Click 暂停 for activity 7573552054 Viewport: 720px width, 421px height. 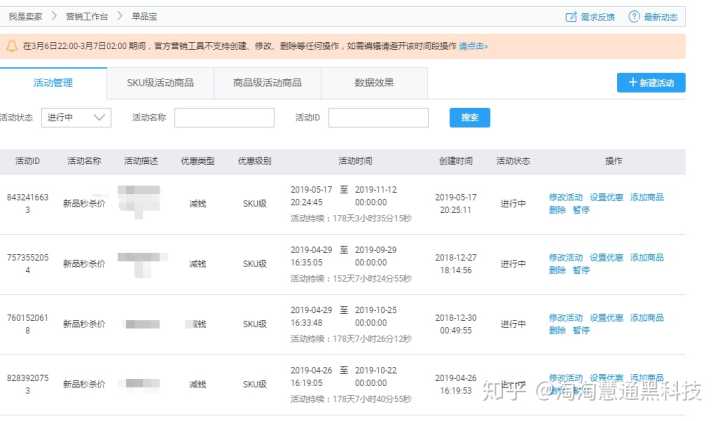click(581, 270)
